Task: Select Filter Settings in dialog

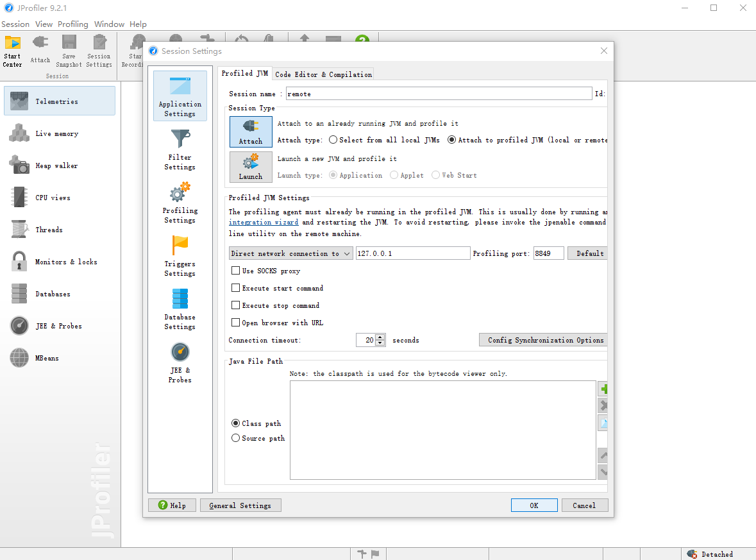Action: [x=180, y=149]
